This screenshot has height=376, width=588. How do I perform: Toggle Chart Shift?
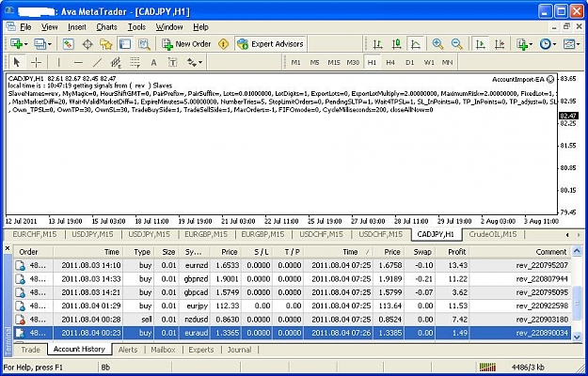coord(500,44)
